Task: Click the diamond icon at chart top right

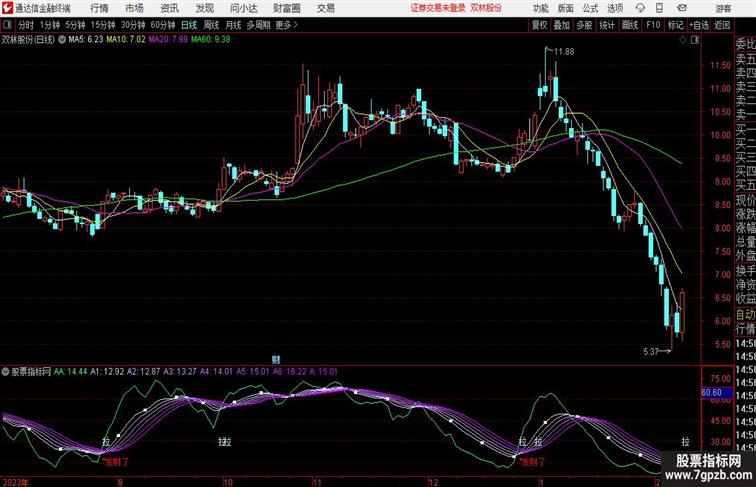Action: 683,40
